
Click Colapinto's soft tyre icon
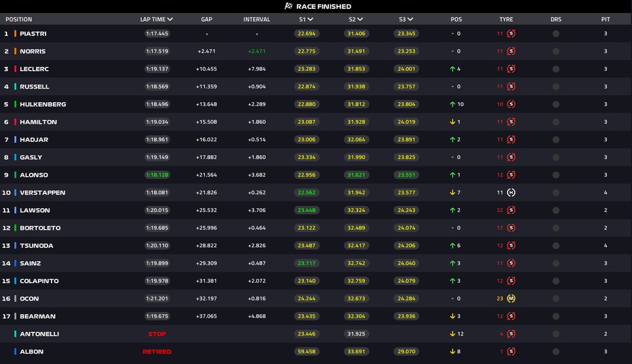[x=511, y=281]
